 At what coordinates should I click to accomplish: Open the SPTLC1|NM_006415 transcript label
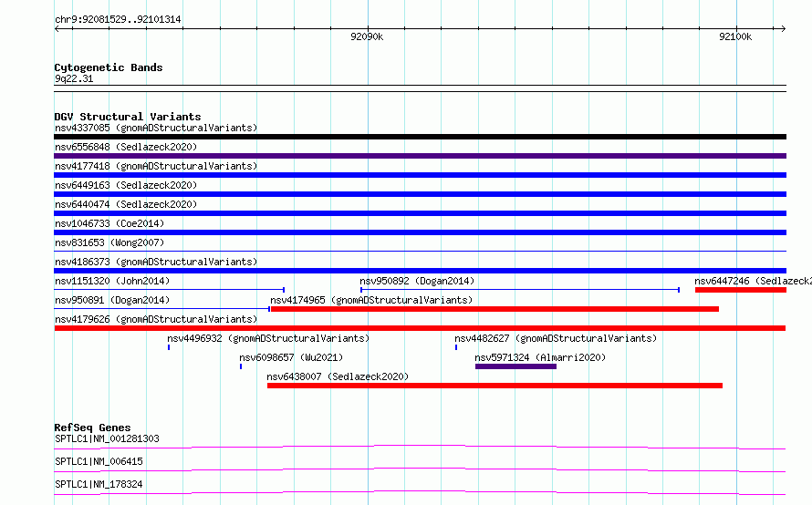tap(99, 461)
